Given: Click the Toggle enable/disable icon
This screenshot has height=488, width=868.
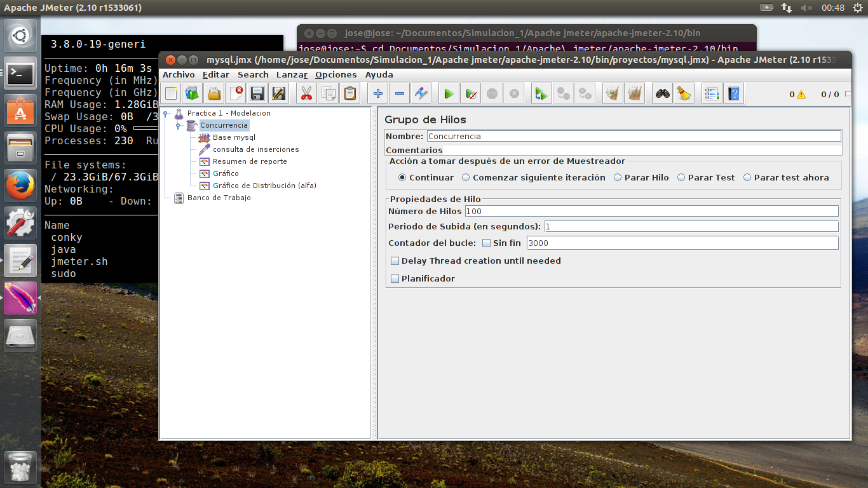Looking at the screenshot, I should (421, 94).
